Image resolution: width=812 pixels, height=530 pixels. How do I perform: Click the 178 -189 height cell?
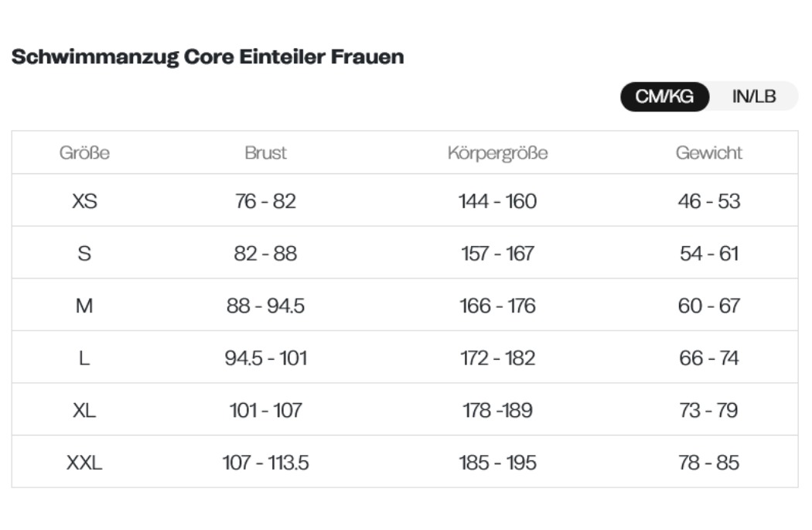(498, 410)
